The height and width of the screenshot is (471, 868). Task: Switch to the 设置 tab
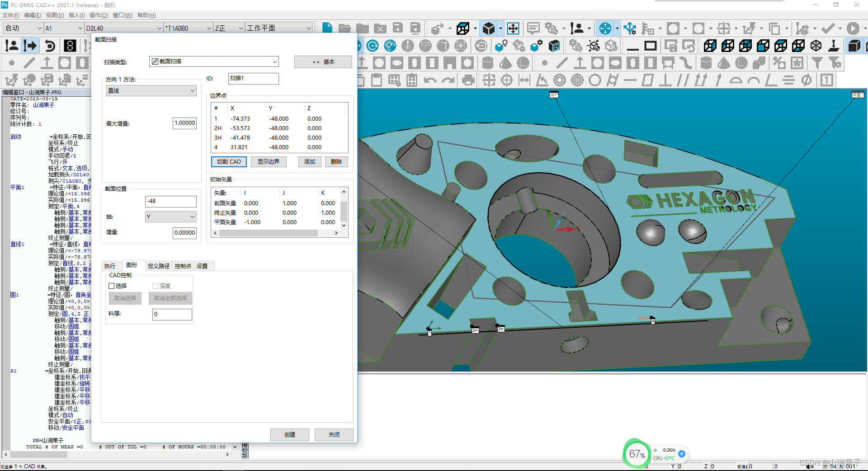click(202, 266)
